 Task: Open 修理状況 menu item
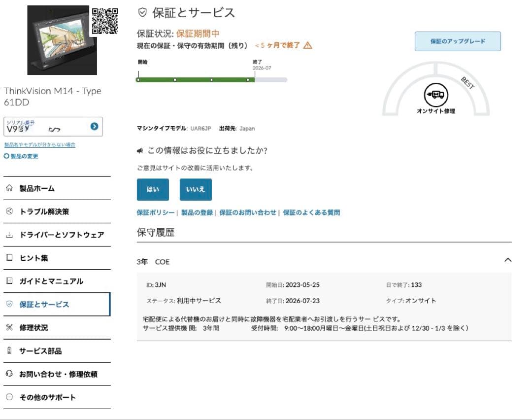(57, 328)
